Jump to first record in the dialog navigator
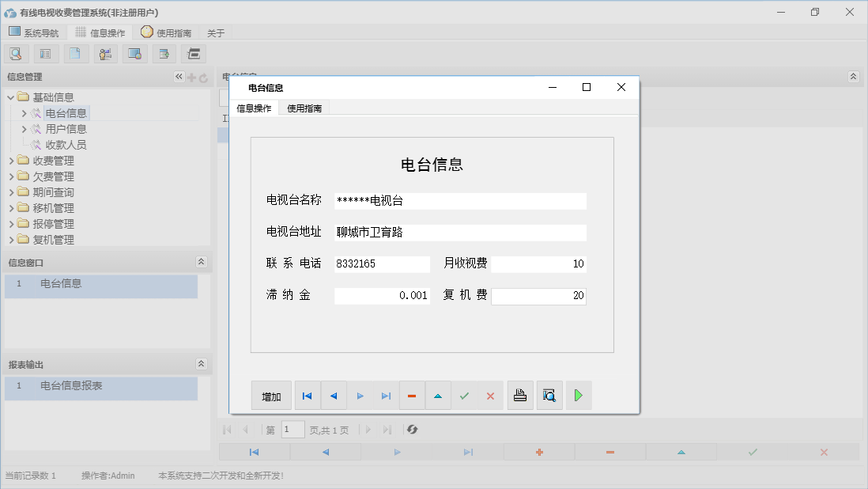 tap(307, 396)
